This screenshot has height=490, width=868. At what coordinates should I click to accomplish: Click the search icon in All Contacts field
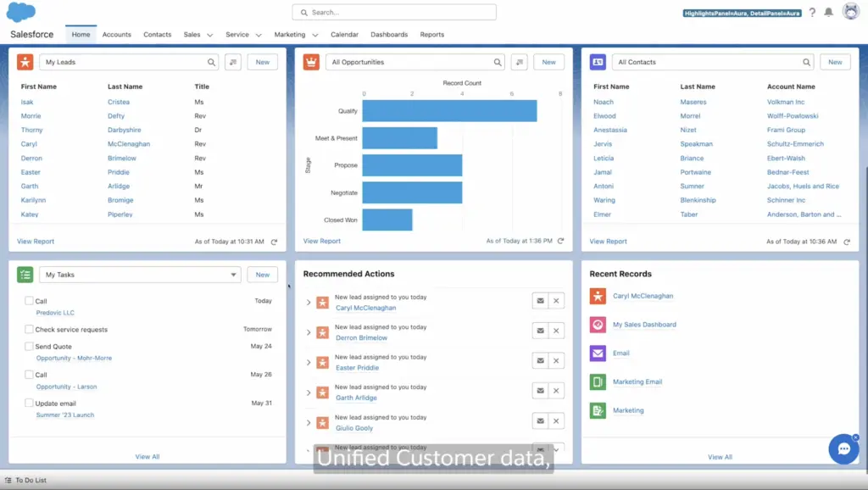pyautogui.click(x=807, y=63)
